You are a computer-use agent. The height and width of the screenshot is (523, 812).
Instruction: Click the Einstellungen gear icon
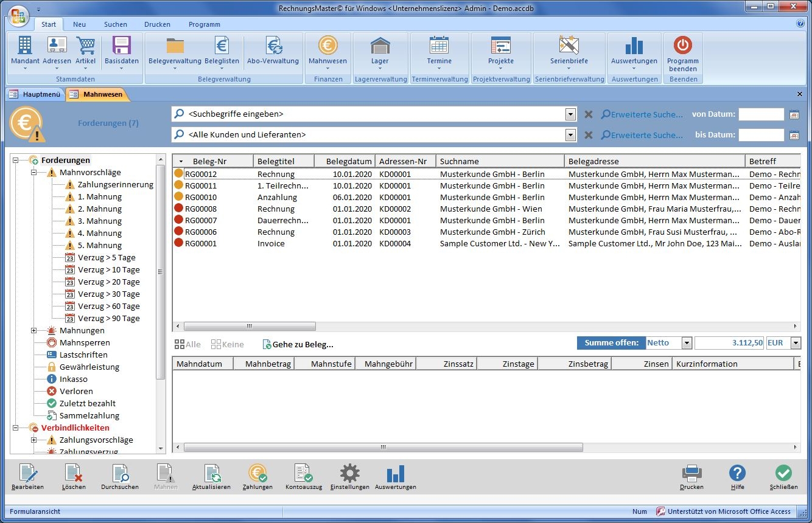tap(349, 477)
